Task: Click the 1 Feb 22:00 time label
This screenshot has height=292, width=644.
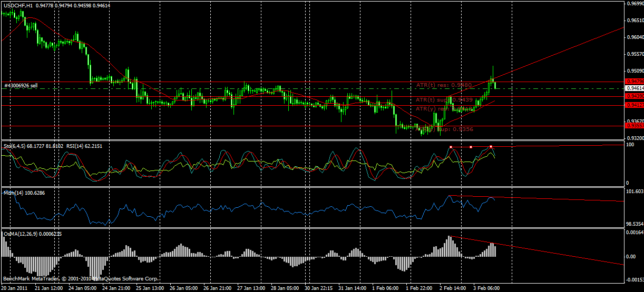Action: pos(420,288)
